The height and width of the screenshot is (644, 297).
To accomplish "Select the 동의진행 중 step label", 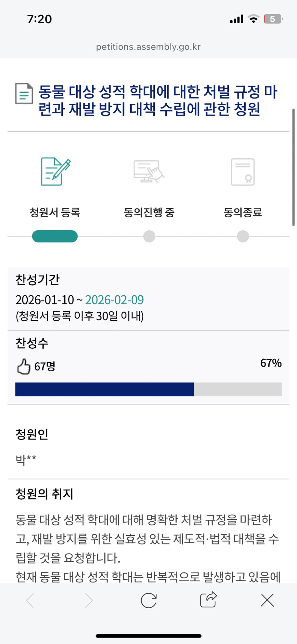I will pyautogui.click(x=149, y=213).
